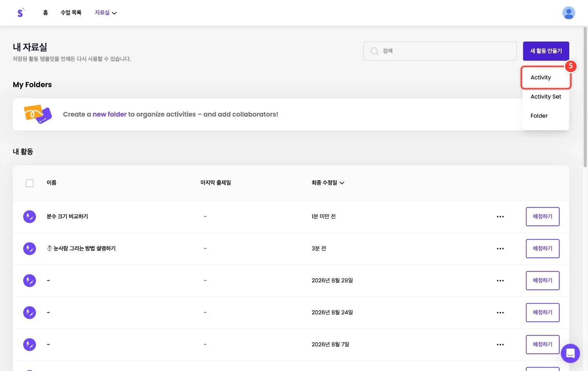The width and height of the screenshot is (588, 371).
Task: Toggle the select-all checkbox in table header
Action: tap(29, 183)
